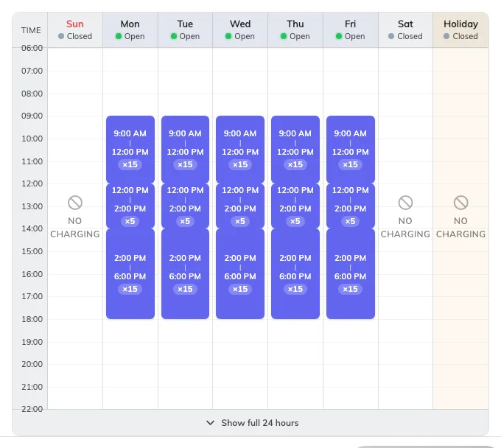The height and width of the screenshot is (448, 501).
Task: Open Thursday 12:00 PM–2:00 PM block
Action: point(295,206)
